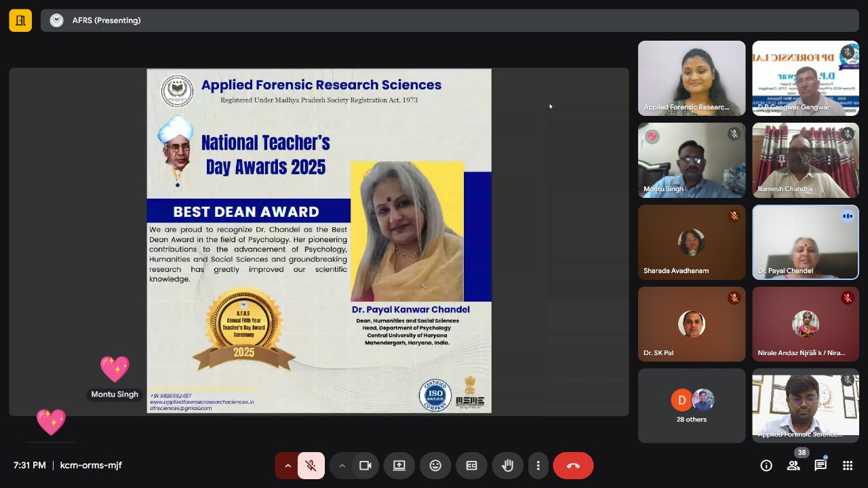Open audio settings arrow beside microphone
This screenshot has height=488, width=868.
click(x=288, y=466)
